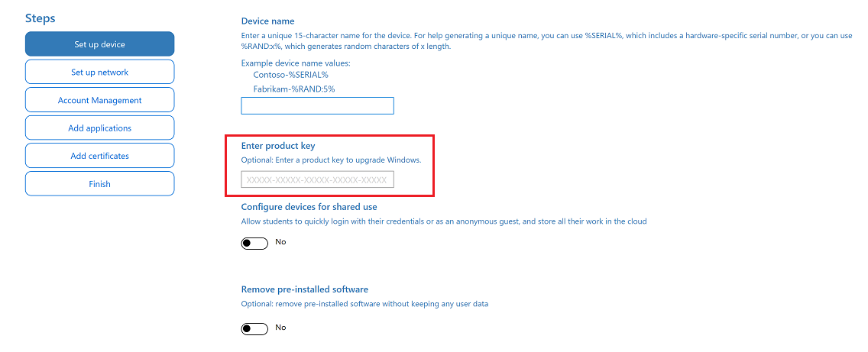
Task: Click the Remove pre-installed software heading
Action: click(x=304, y=290)
